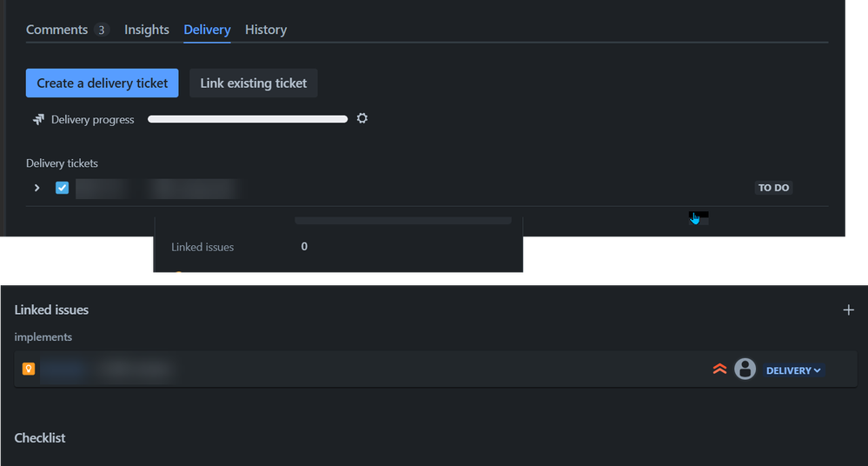Click the delivery progress bar
The width and height of the screenshot is (868, 466).
tap(248, 119)
